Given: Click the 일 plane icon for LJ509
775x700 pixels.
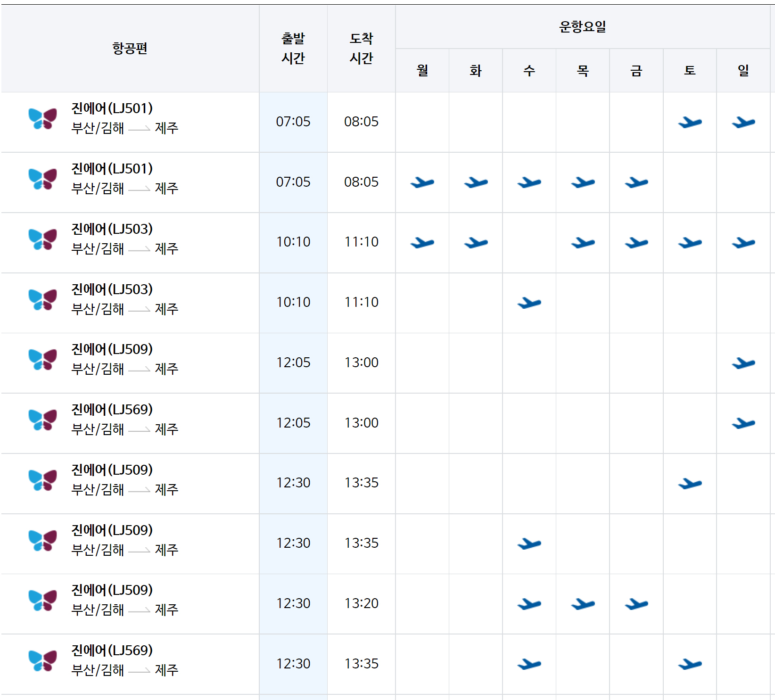Looking at the screenshot, I should coord(743,363).
